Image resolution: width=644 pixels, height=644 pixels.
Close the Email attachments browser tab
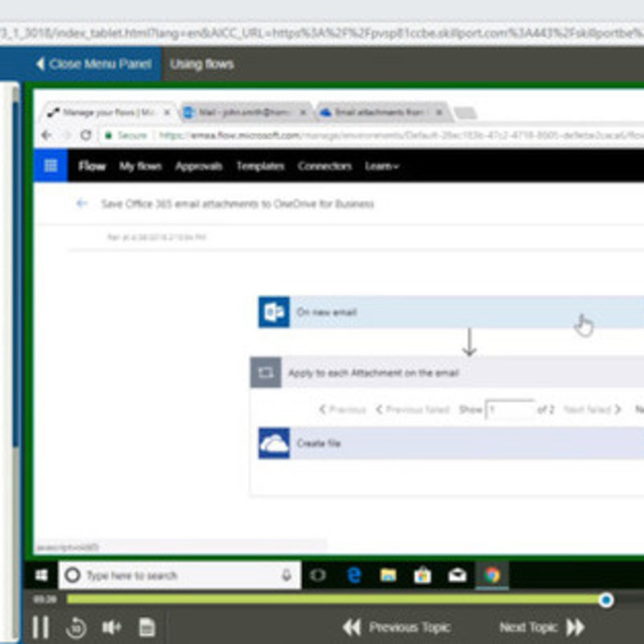coord(439,112)
